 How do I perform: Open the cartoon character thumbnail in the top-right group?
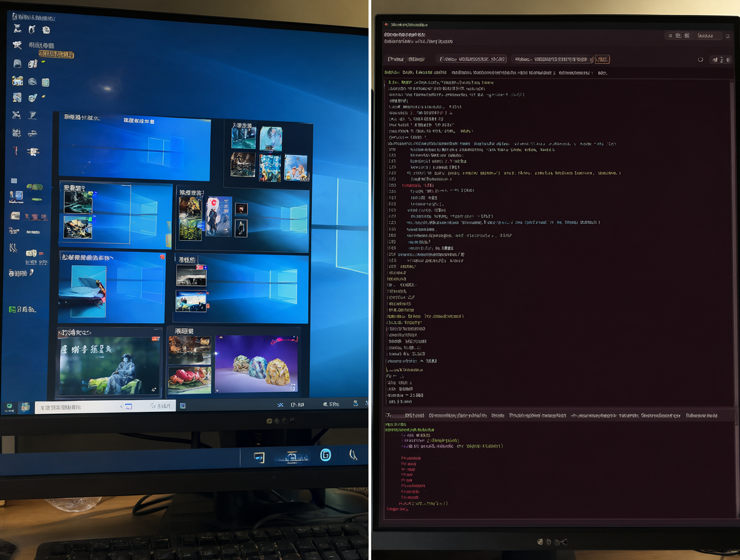296,167
